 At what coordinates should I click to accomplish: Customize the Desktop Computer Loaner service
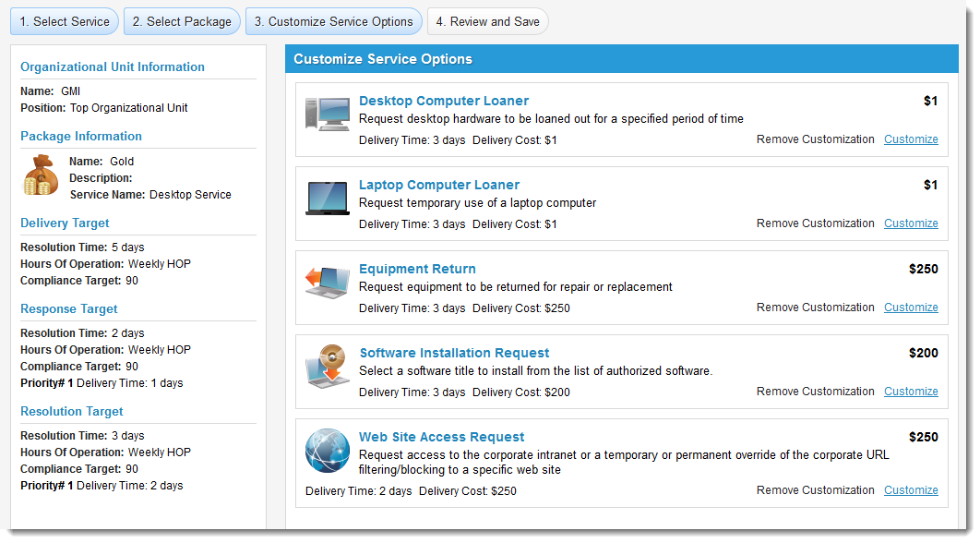[911, 139]
